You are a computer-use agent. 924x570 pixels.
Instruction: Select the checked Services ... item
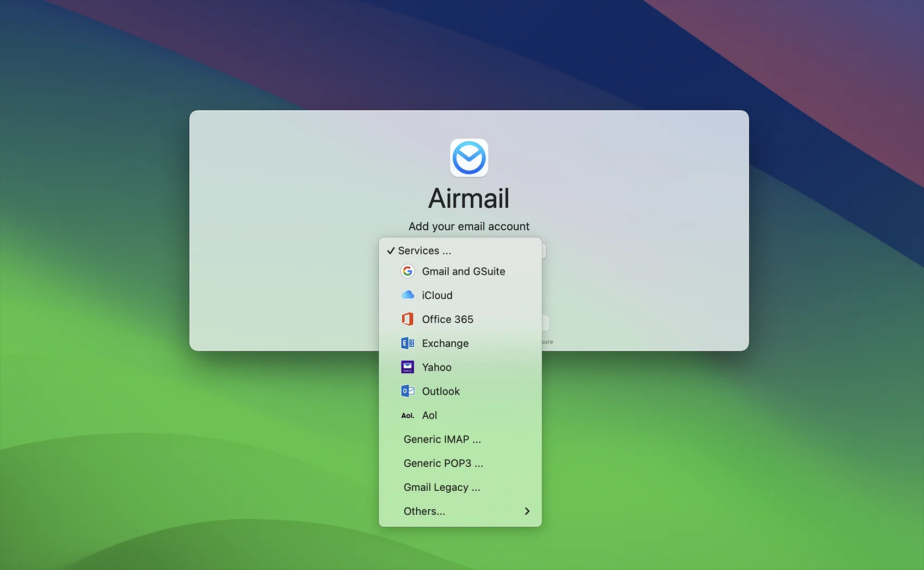(460, 250)
